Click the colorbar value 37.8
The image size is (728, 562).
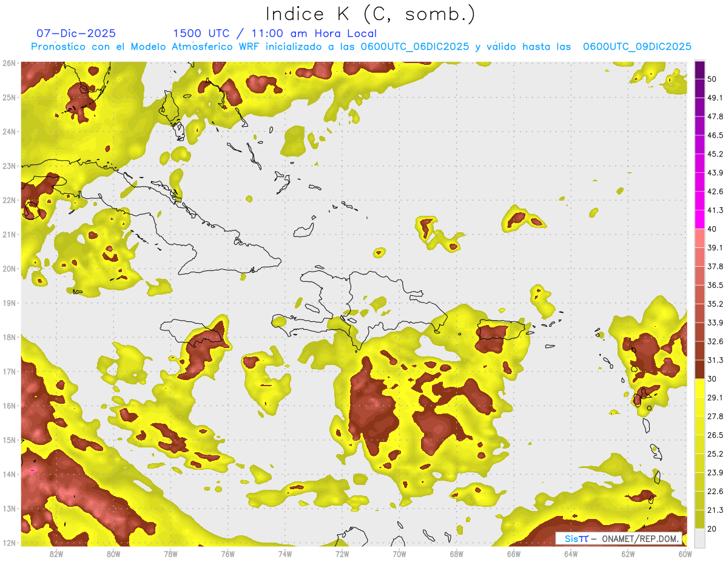pos(715,266)
